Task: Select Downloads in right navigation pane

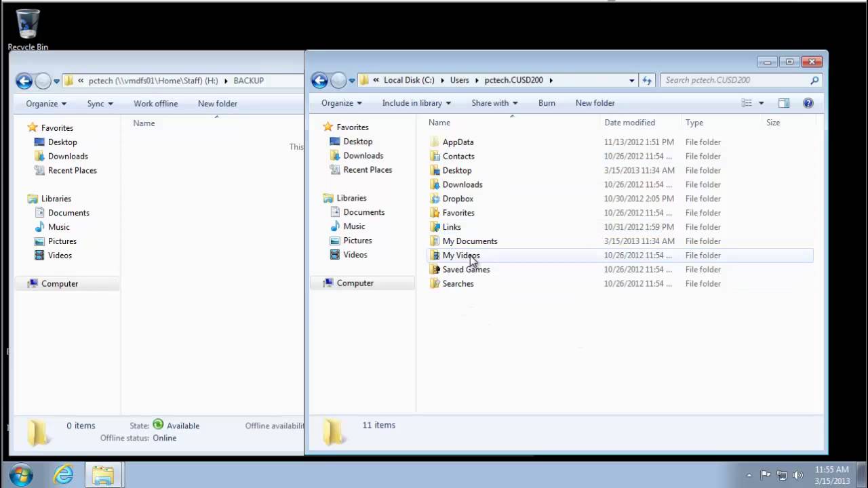Action: pyautogui.click(x=363, y=156)
